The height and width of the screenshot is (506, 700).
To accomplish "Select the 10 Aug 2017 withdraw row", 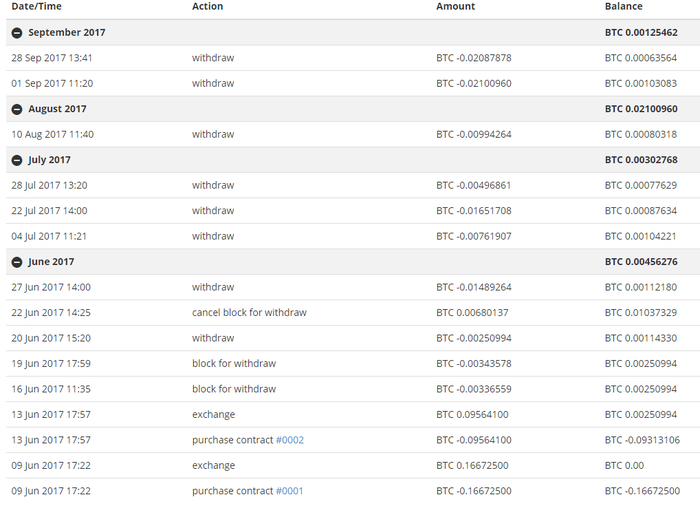I will [353, 134].
